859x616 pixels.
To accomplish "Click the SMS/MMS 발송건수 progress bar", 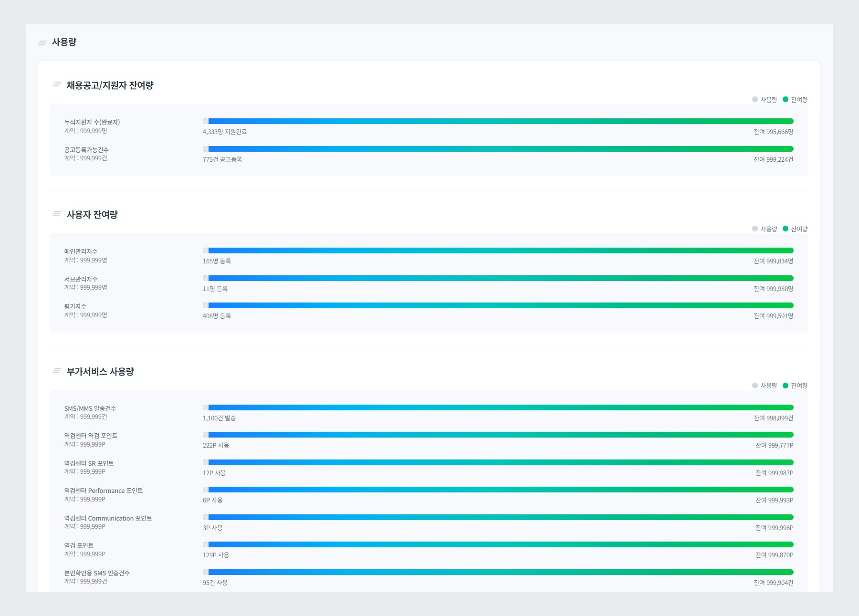I will (x=498, y=407).
